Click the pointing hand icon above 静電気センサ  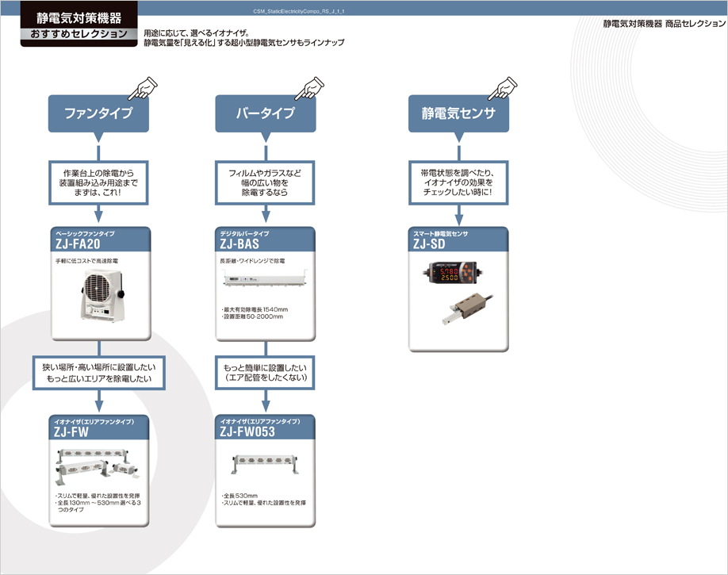(x=503, y=88)
